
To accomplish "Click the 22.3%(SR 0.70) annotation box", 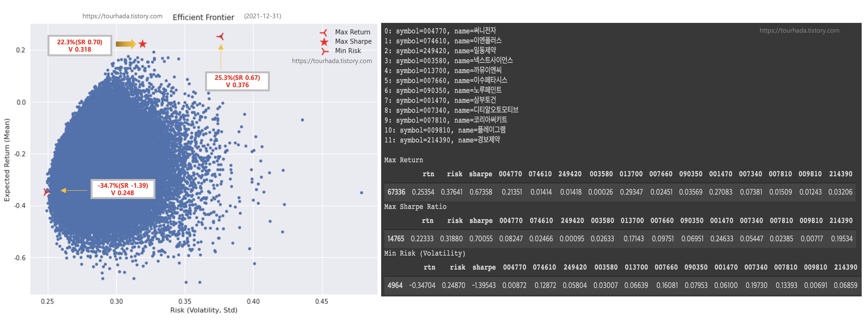I will [x=80, y=46].
